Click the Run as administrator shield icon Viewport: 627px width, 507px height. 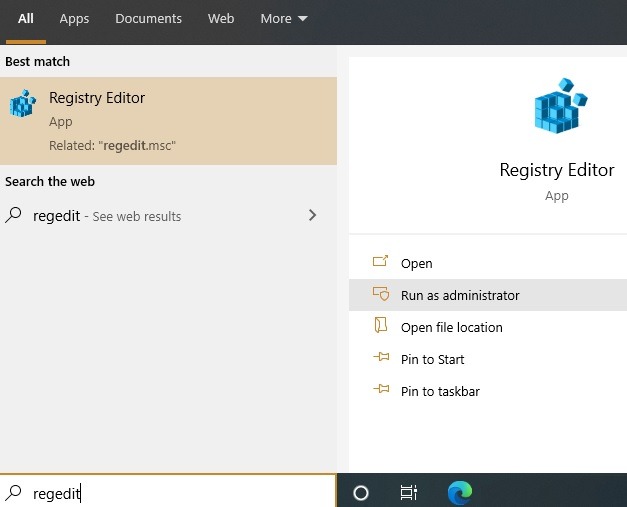[381, 293]
